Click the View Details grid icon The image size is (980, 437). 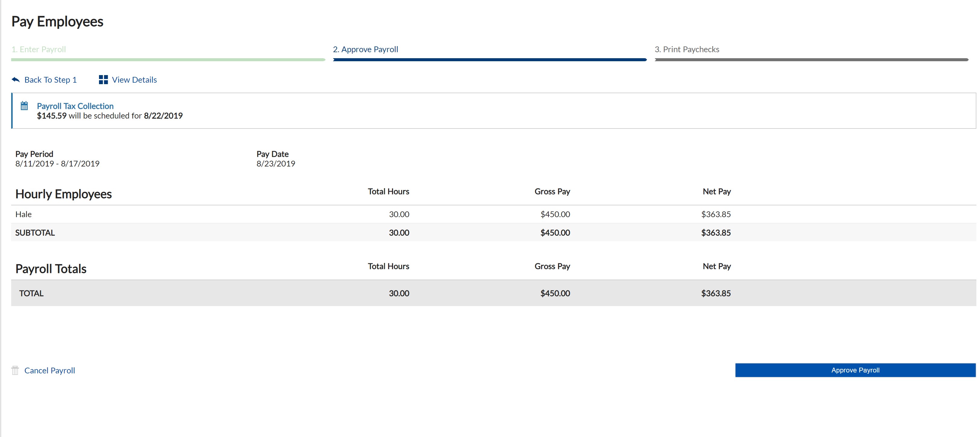click(103, 80)
